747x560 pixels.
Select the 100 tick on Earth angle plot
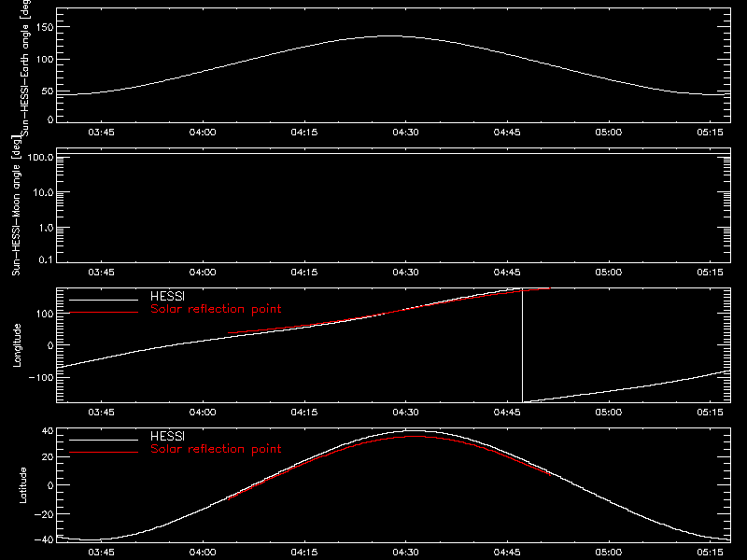[45, 60]
